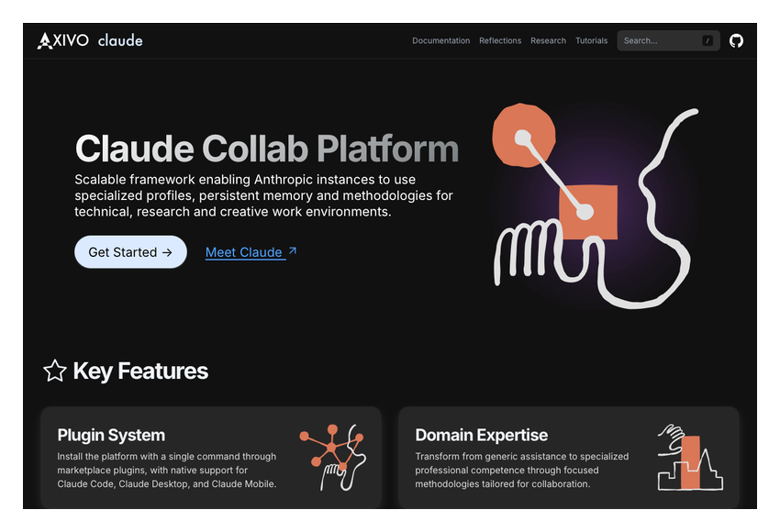Click the Claude Collab Platform headline
780x532 pixels.
(267, 149)
